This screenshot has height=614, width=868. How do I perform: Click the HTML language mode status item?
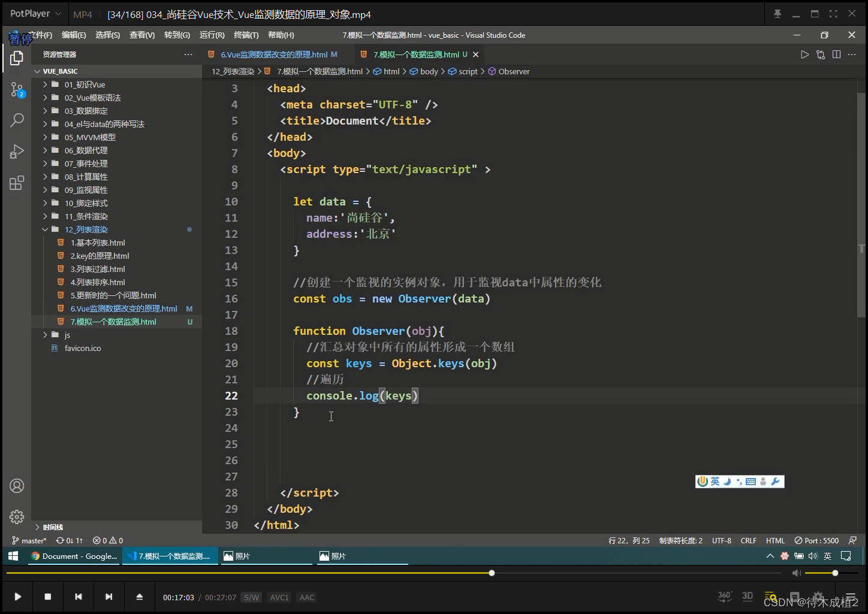coord(775,540)
